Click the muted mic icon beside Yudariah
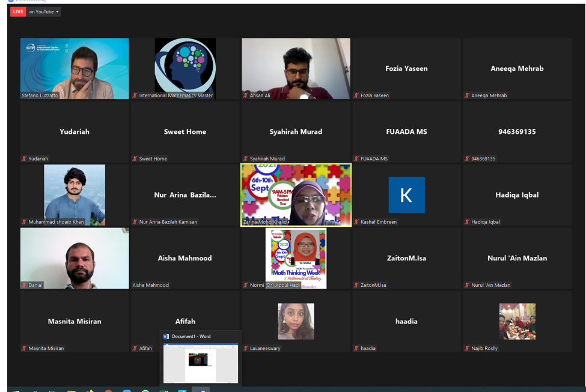This screenshot has height=392, width=586. point(24,158)
